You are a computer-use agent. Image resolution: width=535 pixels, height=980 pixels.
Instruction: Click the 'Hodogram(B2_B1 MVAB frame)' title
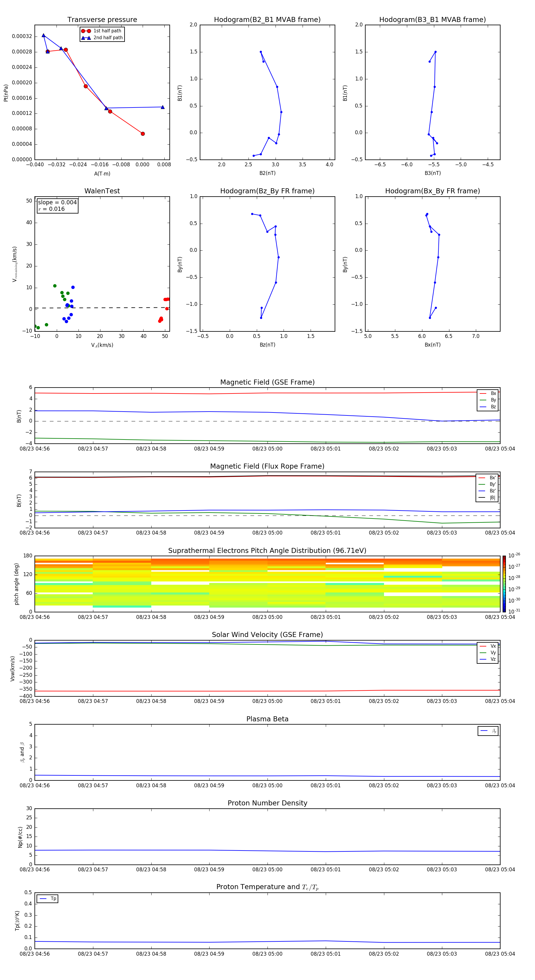pyautogui.click(x=267, y=19)
